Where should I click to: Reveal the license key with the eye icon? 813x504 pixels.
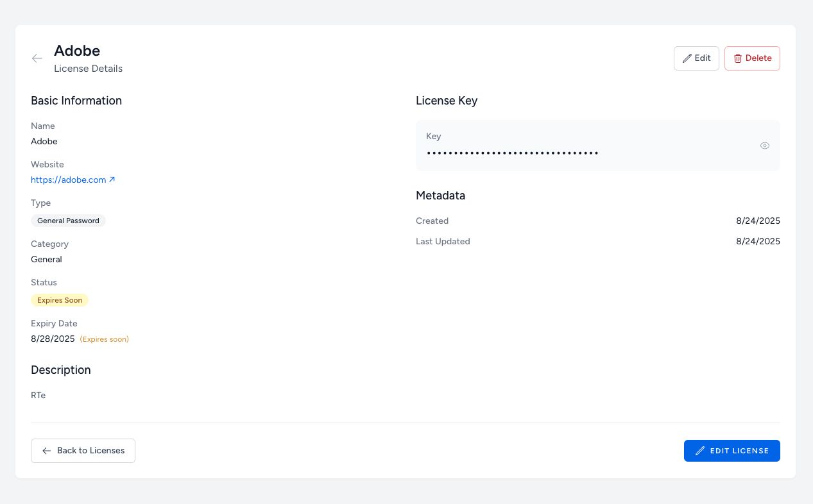tap(765, 146)
